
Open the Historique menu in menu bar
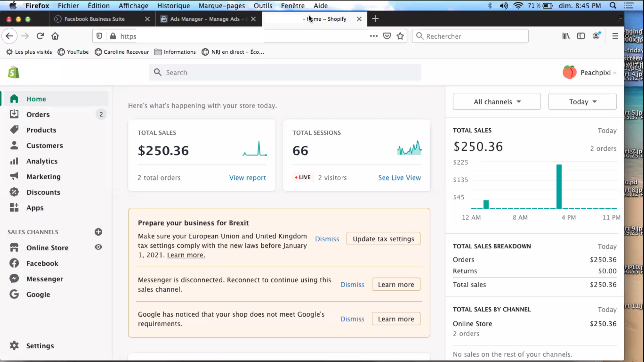coord(173,6)
